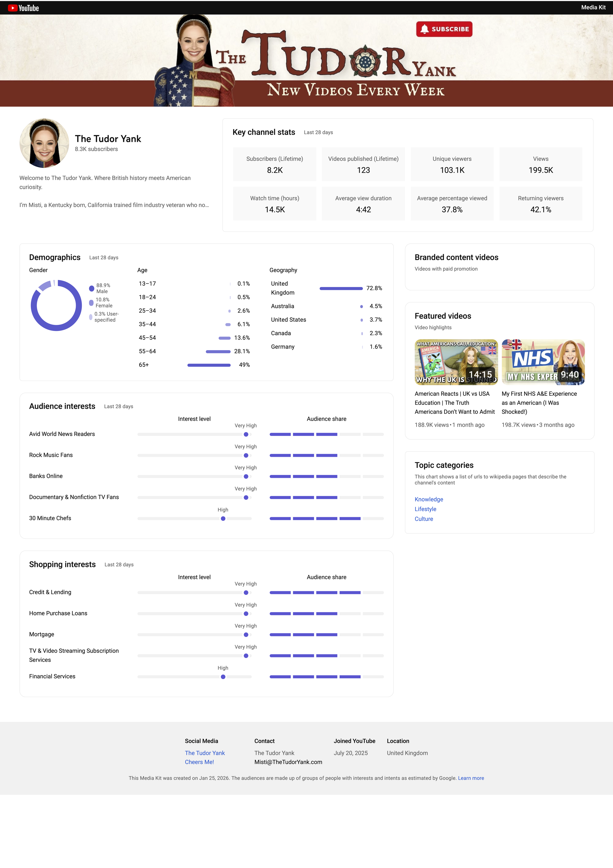The height and width of the screenshot is (868, 613).
Task: Open the Lifestyle topic category link
Action: pyautogui.click(x=425, y=509)
